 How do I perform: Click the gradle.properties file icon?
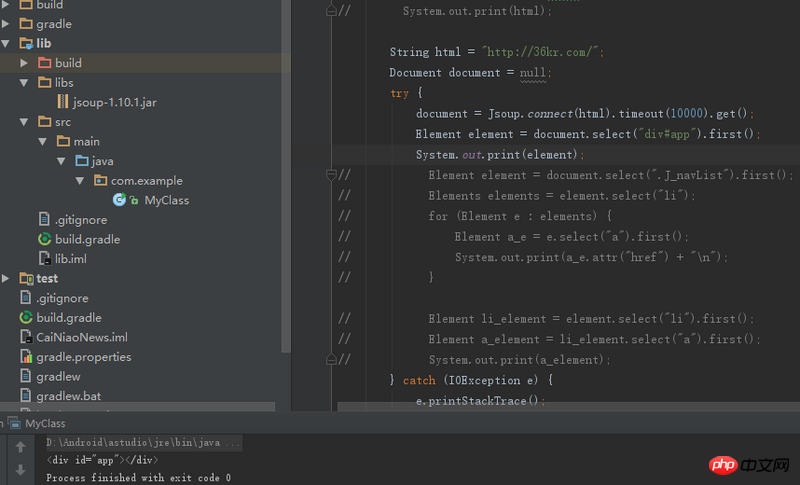tap(26, 357)
